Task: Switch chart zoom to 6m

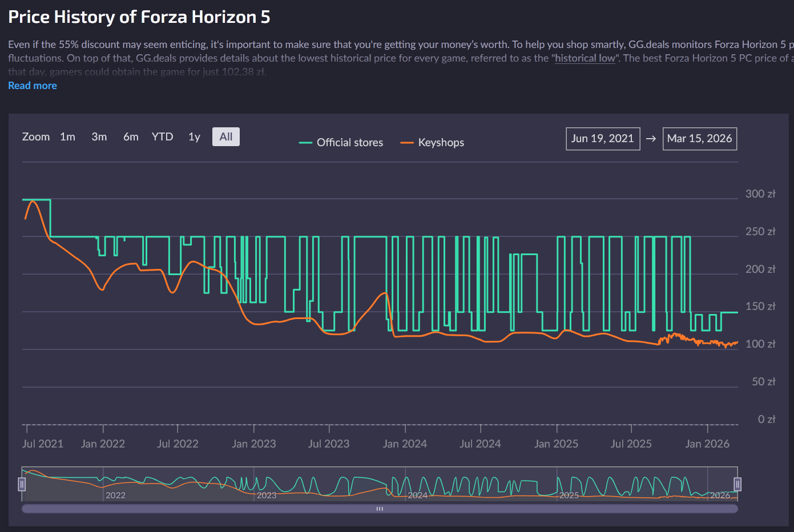Action: (x=131, y=137)
